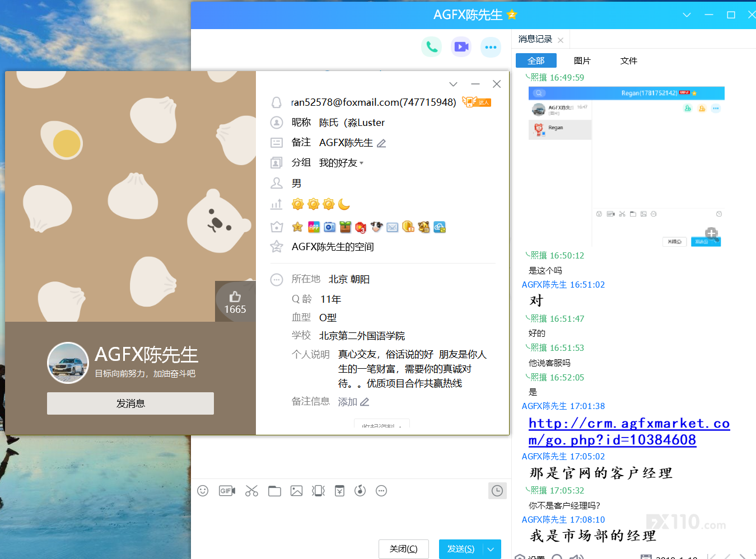756x559 pixels.
Task: Select the scissors screenshot tool
Action: coord(251,491)
